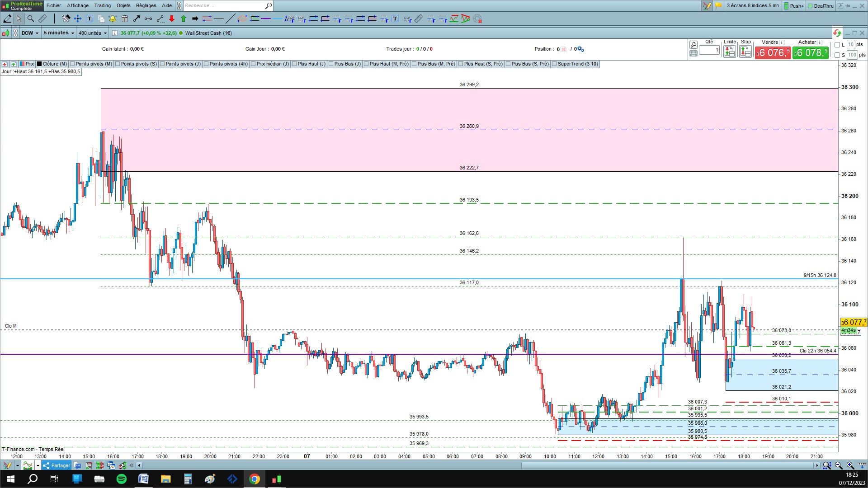Open the 5 minutes timeframe dropdown
The height and width of the screenshot is (488, 868).
tap(59, 33)
